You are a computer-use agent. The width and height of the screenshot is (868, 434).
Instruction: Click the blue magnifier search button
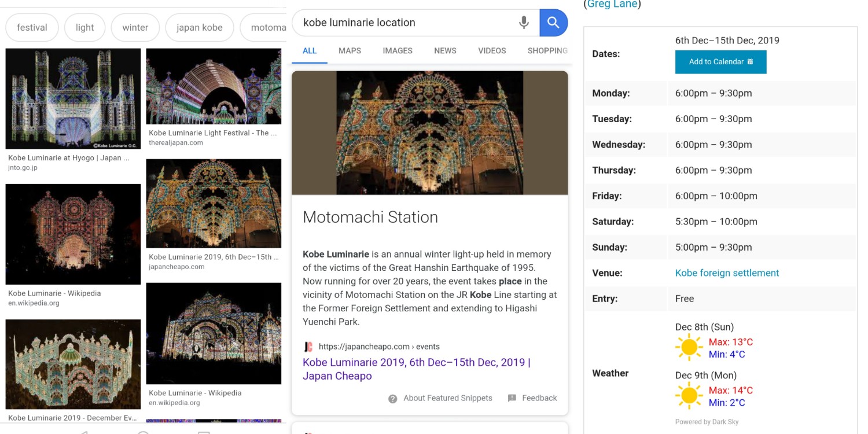pyautogui.click(x=554, y=23)
